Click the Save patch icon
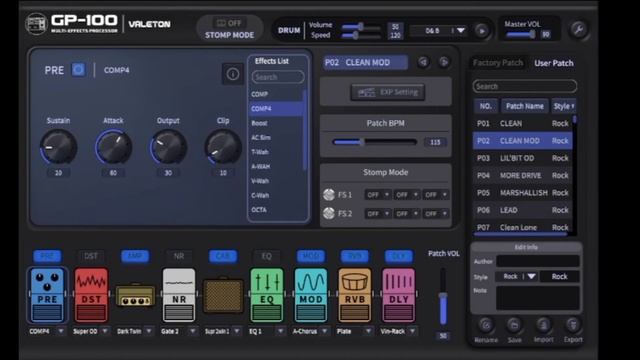The height and width of the screenshot is (360, 640). click(x=514, y=325)
